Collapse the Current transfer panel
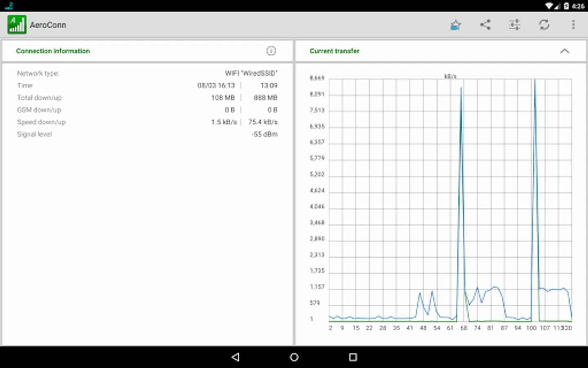The width and height of the screenshot is (588, 368). [x=565, y=51]
